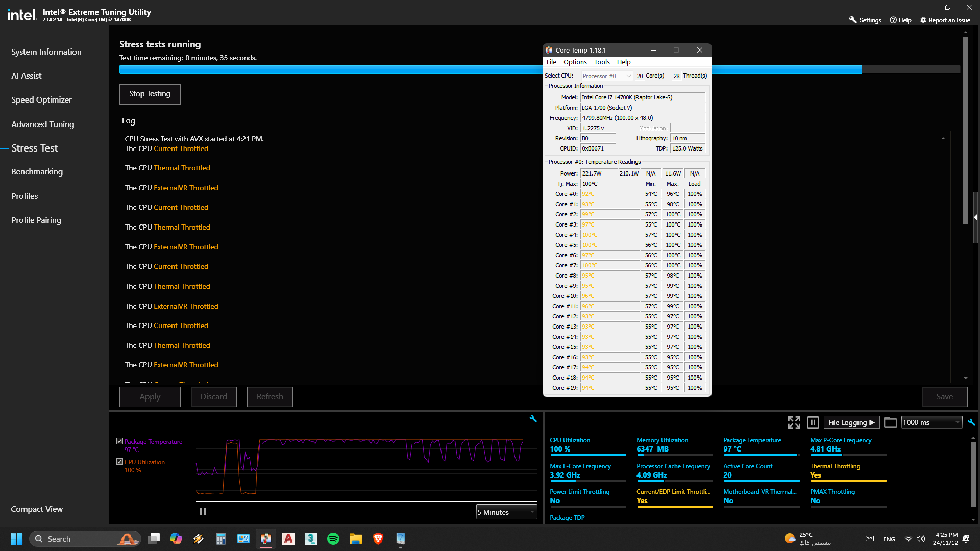Open the Speed Optimizer section
The image size is (980, 551).
pyautogui.click(x=41, y=99)
